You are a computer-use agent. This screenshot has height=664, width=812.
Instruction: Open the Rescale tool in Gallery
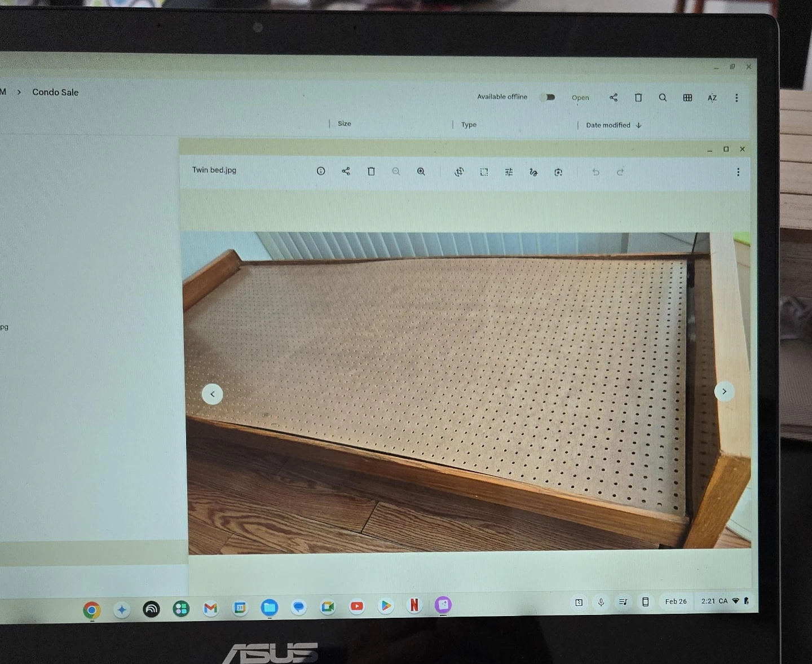(484, 172)
